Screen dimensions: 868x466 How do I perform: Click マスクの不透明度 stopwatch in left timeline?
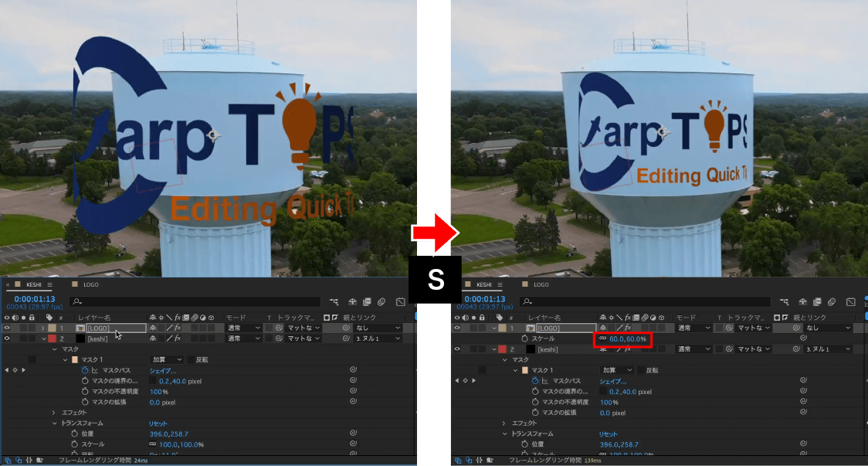pyautogui.click(x=85, y=391)
